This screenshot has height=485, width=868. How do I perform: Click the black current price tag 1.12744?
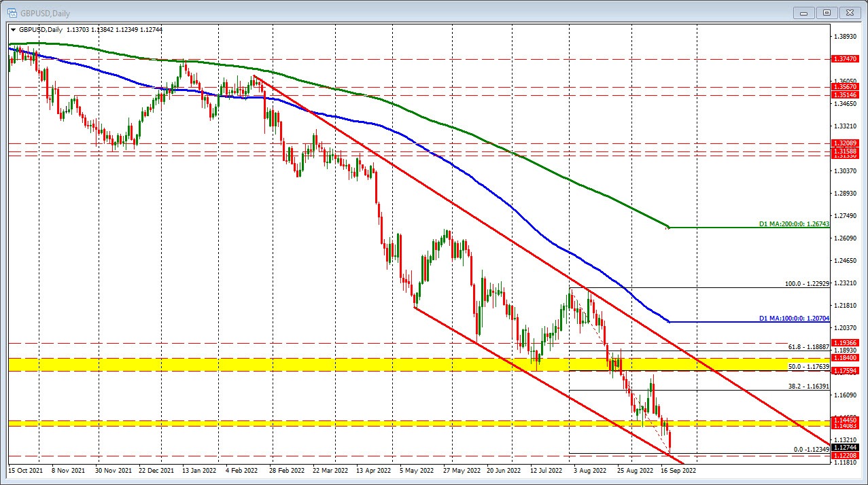tap(846, 447)
